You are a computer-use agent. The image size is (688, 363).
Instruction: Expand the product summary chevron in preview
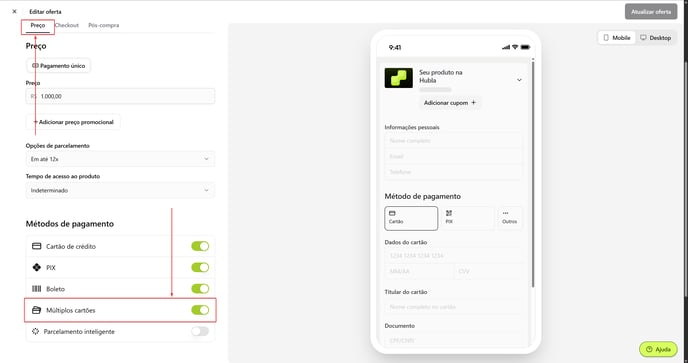pos(519,80)
